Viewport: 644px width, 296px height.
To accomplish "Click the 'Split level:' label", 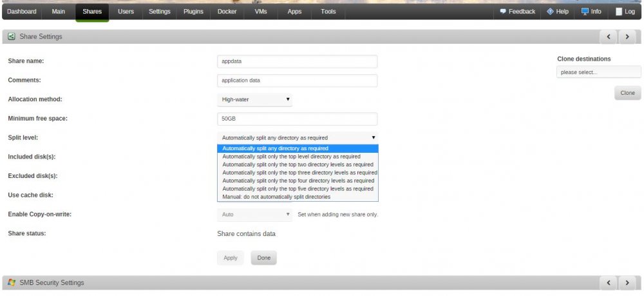I will point(23,138).
